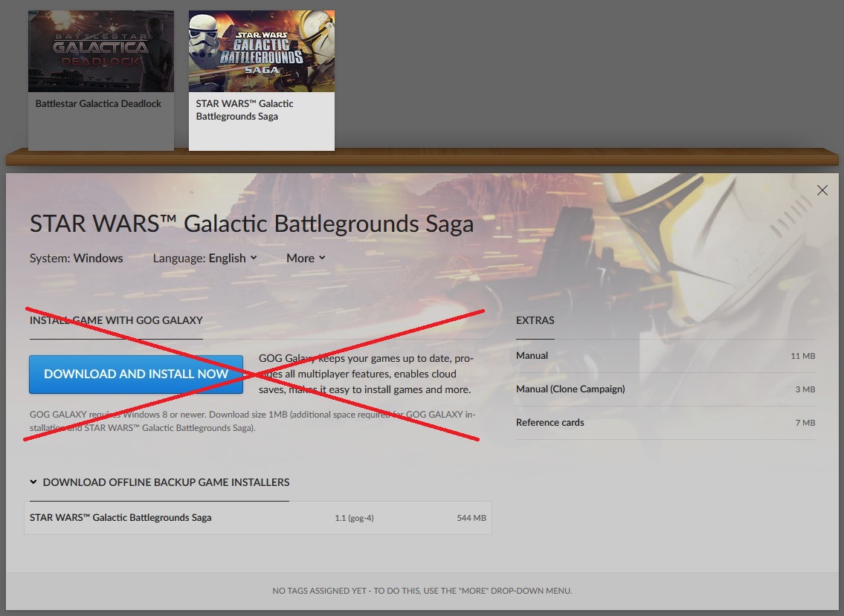This screenshot has width=844, height=616.
Task: Click the EXTRAS section heading
Action: [x=535, y=320]
